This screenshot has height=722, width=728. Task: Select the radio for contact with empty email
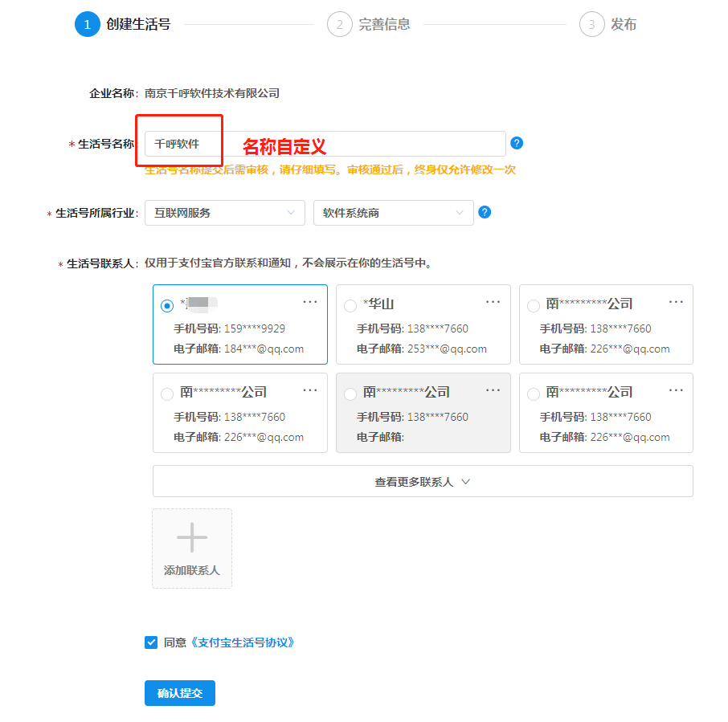tap(350, 394)
